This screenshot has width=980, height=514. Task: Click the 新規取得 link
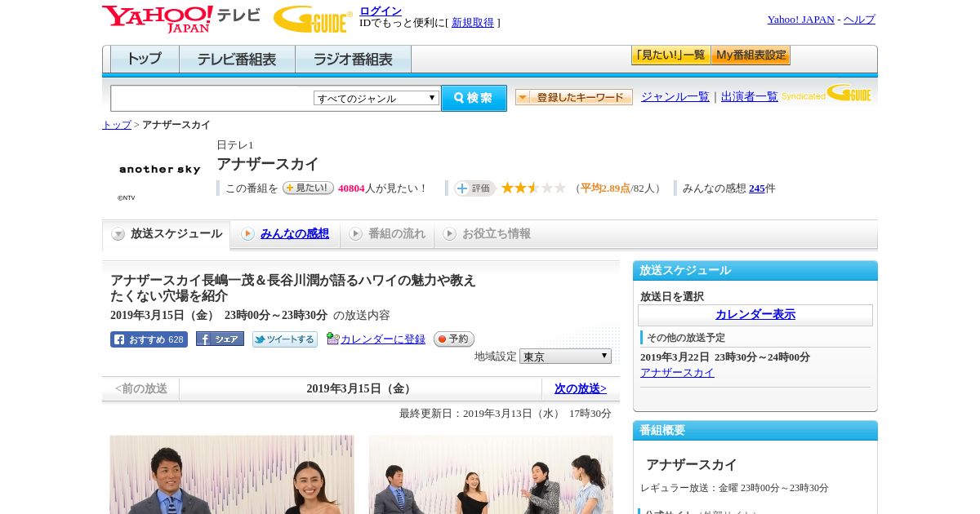click(x=473, y=22)
